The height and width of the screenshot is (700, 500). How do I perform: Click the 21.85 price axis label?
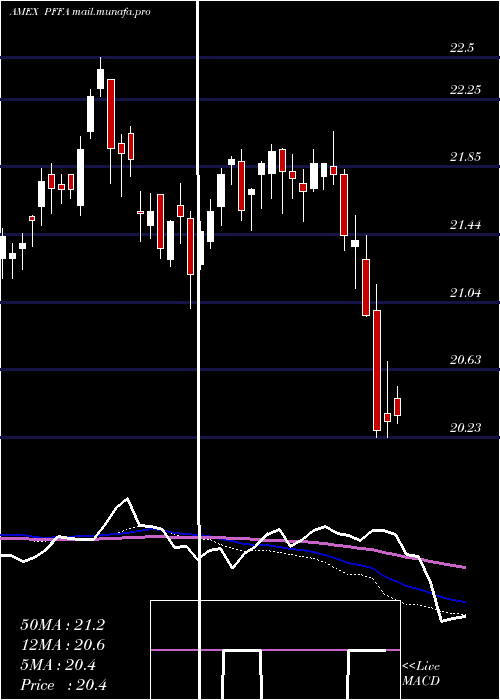(465, 157)
